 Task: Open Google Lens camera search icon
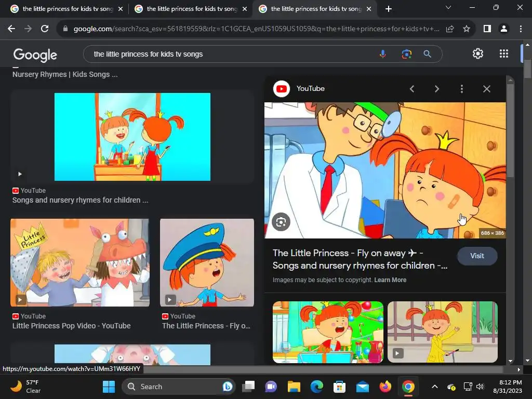pyautogui.click(x=406, y=54)
